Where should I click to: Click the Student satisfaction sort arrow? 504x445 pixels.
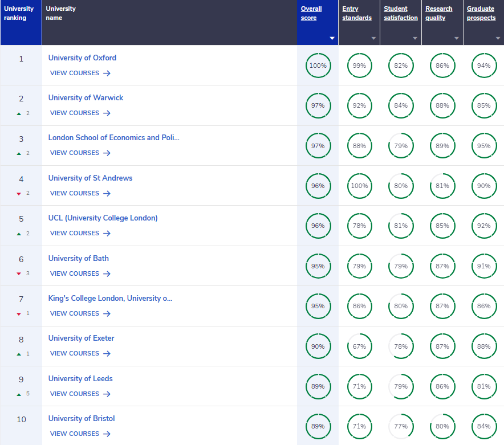[415, 38]
